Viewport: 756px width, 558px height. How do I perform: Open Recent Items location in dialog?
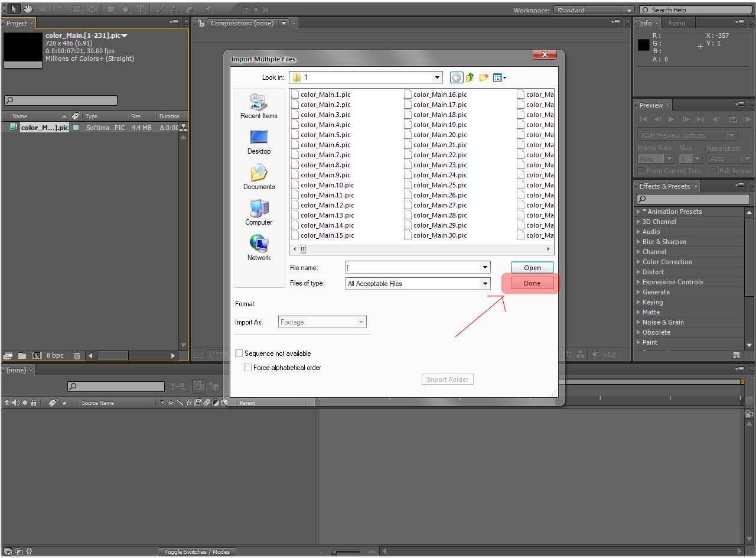259,106
